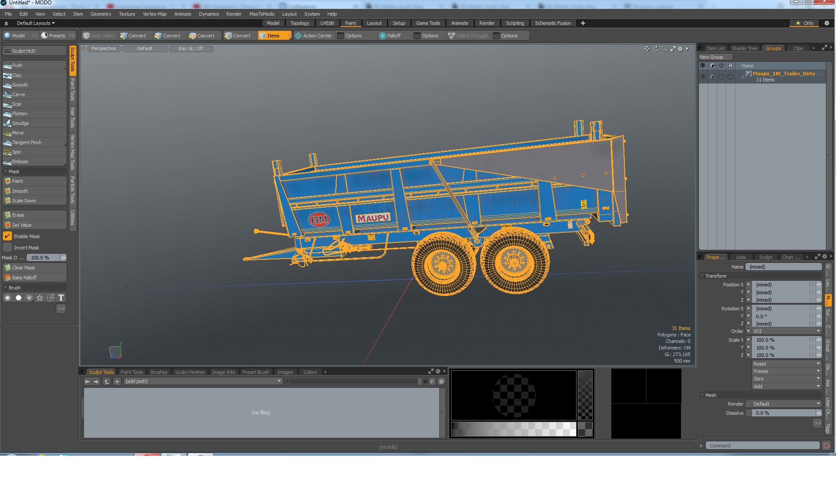Open the Freeze transform dropdown

pos(786,371)
